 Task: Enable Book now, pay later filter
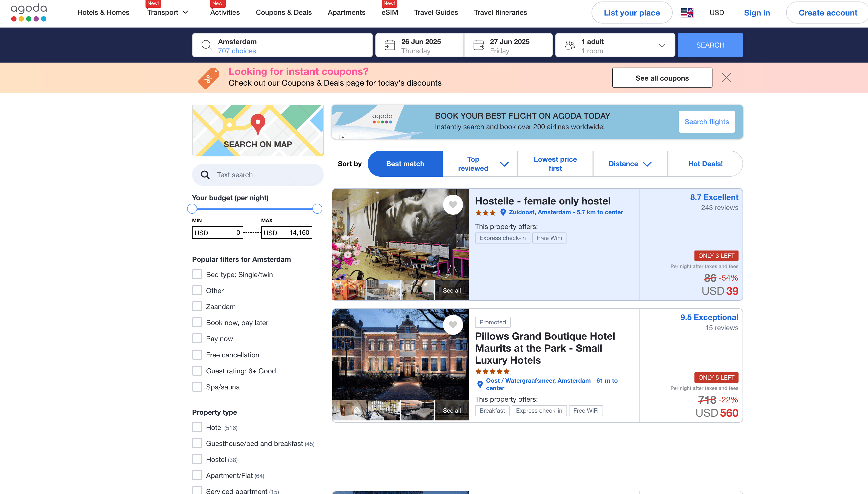pos(197,322)
